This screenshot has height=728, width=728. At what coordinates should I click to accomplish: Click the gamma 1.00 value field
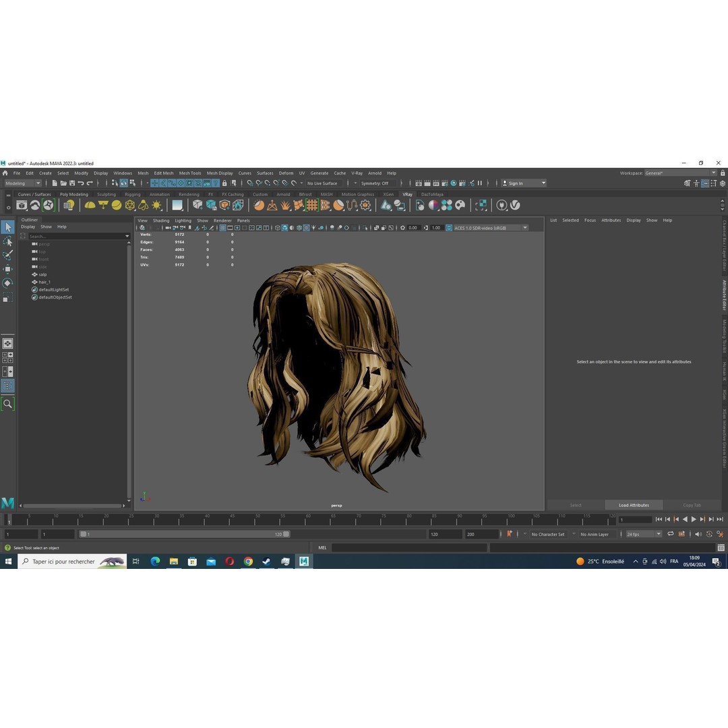point(436,228)
